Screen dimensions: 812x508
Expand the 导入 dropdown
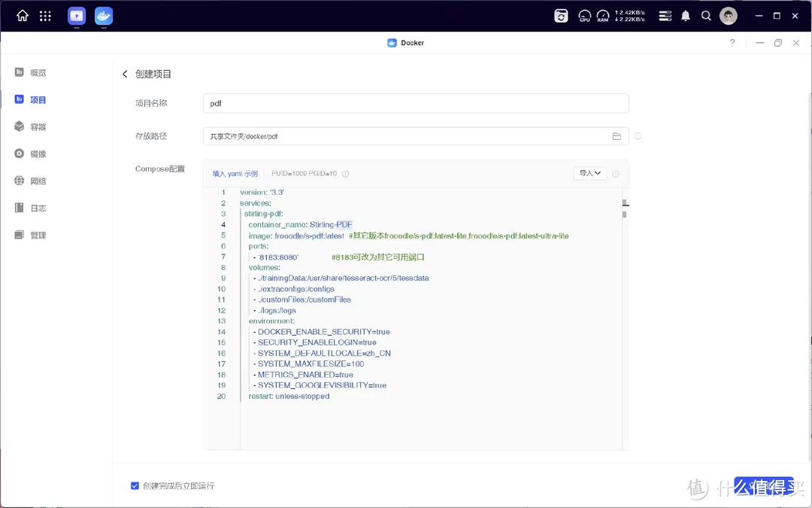pos(589,173)
